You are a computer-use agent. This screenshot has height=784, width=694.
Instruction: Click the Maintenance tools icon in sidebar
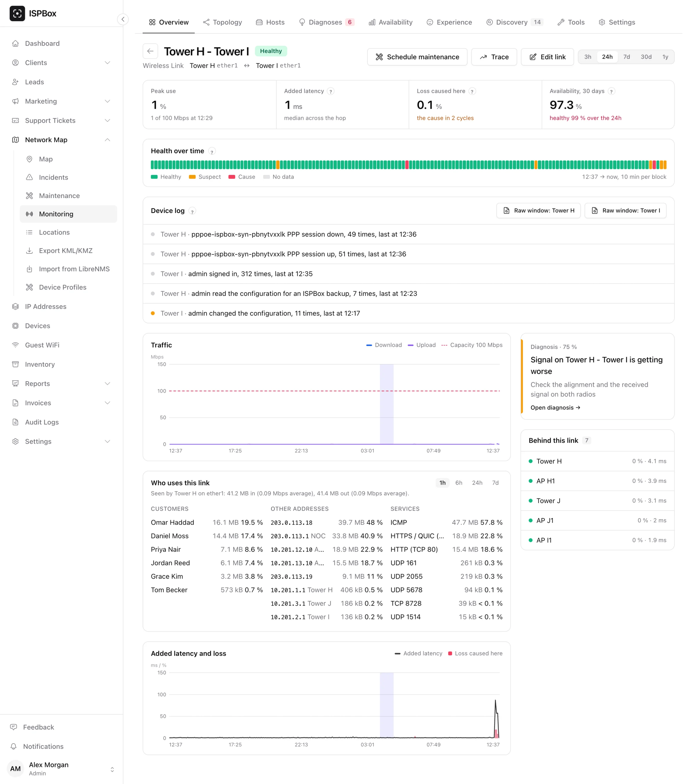pos(29,196)
